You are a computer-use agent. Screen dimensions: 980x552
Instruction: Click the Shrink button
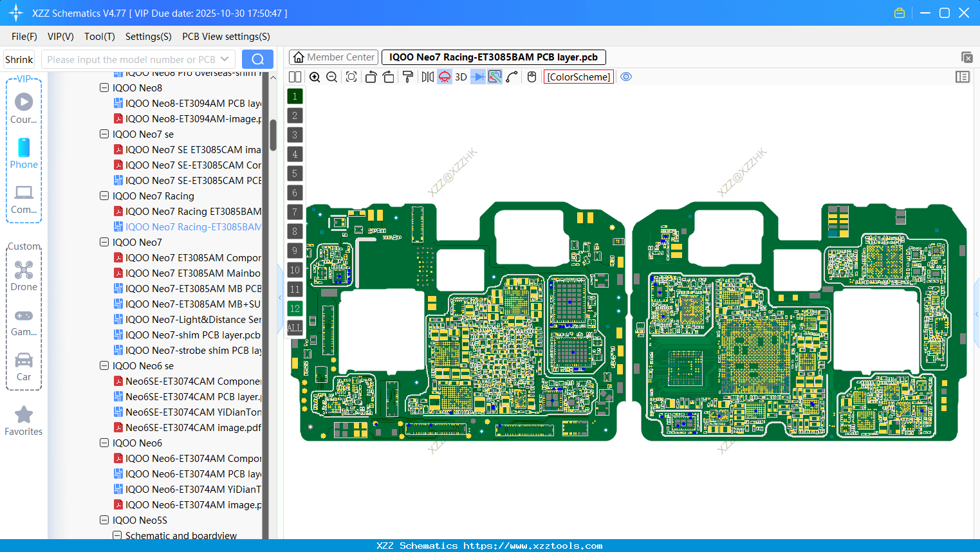[18, 59]
